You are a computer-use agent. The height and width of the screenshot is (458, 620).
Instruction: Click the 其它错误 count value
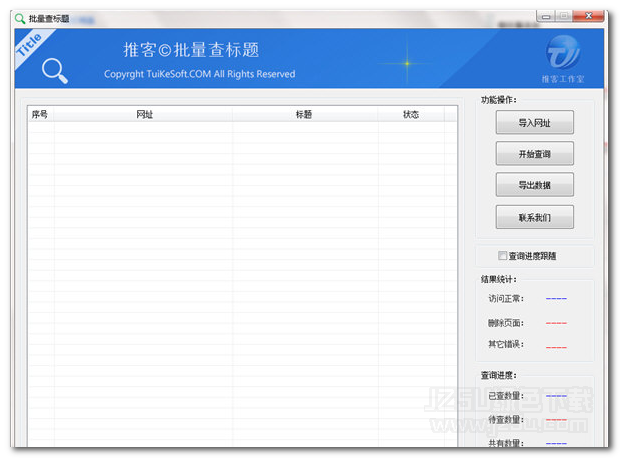click(x=556, y=347)
